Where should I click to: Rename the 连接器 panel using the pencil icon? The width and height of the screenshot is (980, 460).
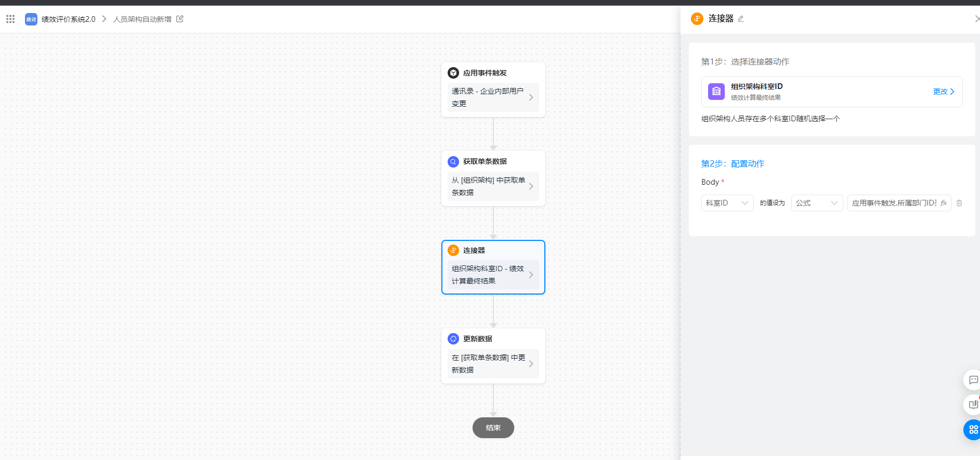741,19
